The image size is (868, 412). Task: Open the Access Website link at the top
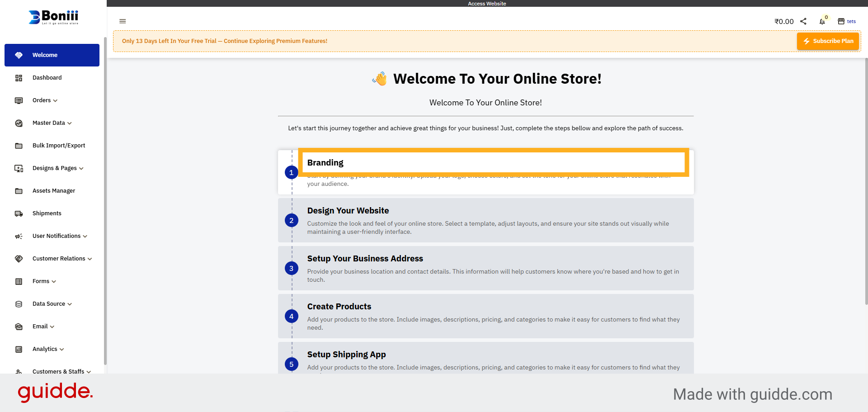click(x=487, y=3)
